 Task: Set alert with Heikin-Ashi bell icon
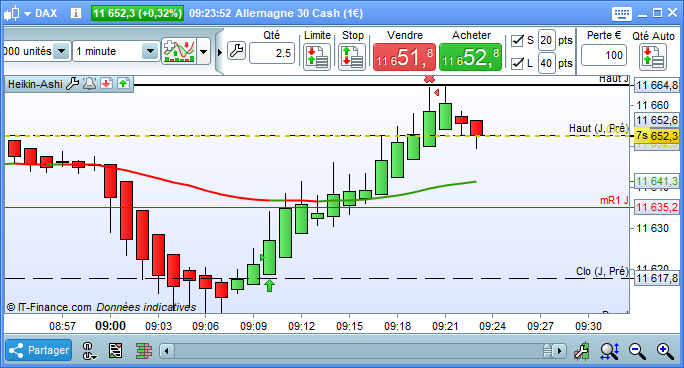pyautogui.click(x=89, y=83)
